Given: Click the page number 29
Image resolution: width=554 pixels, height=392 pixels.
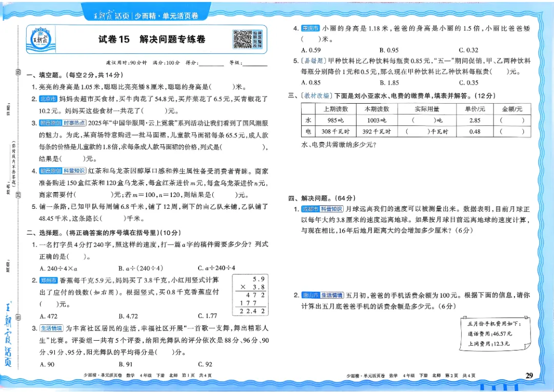Looking at the screenshot, I should pos(529,376).
